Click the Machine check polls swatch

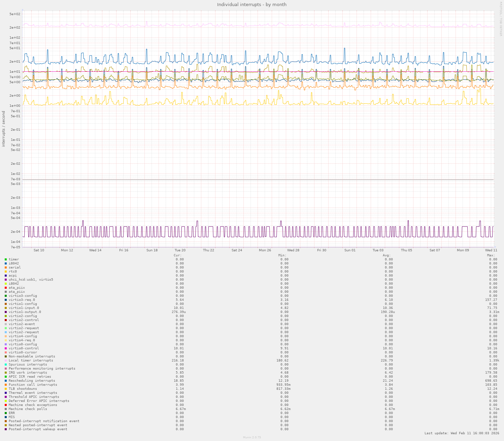click(6, 409)
